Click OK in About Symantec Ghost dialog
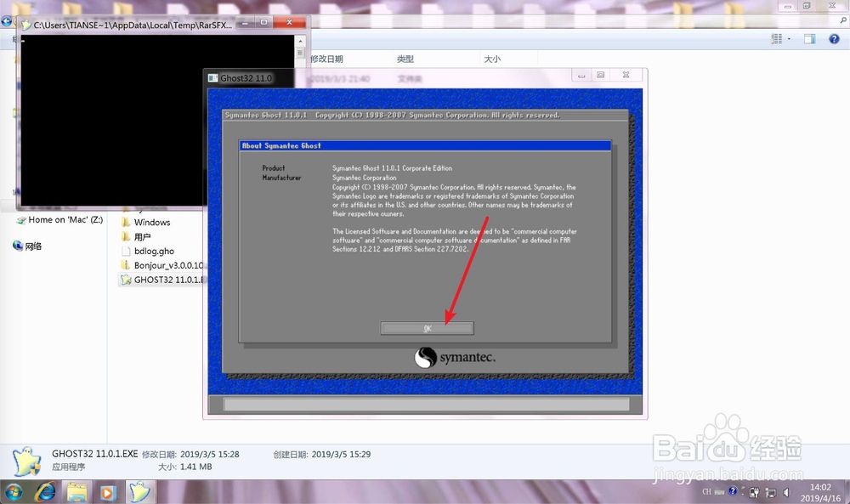This screenshot has width=850, height=504. [428, 328]
